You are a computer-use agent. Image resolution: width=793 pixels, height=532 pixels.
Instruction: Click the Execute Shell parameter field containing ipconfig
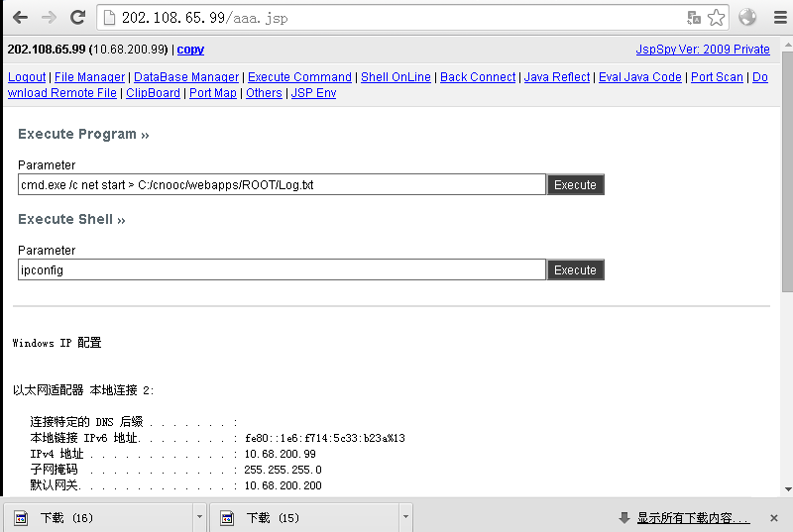(x=283, y=269)
